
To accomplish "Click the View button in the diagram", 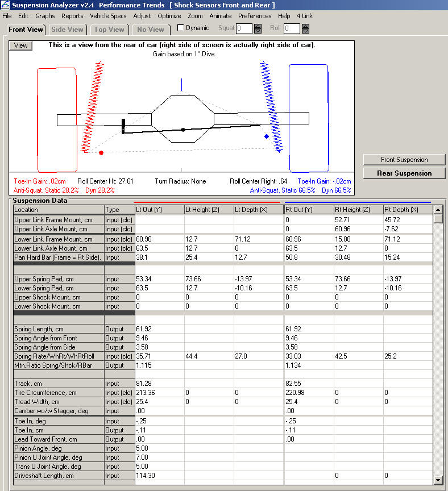I will 20,45.
